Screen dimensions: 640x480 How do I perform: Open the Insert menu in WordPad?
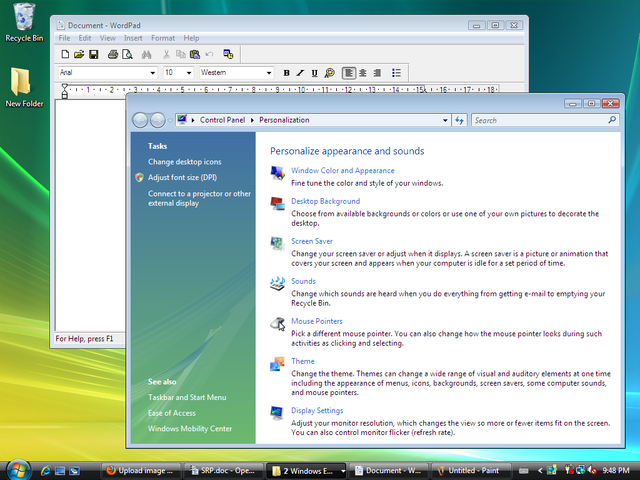pyautogui.click(x=133, y=38)
